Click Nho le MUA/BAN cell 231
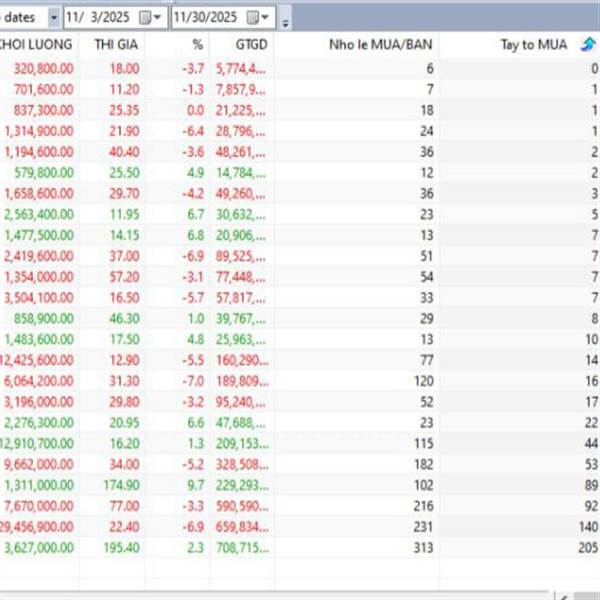This screenshot has width=600, height=600. [424, 527]
